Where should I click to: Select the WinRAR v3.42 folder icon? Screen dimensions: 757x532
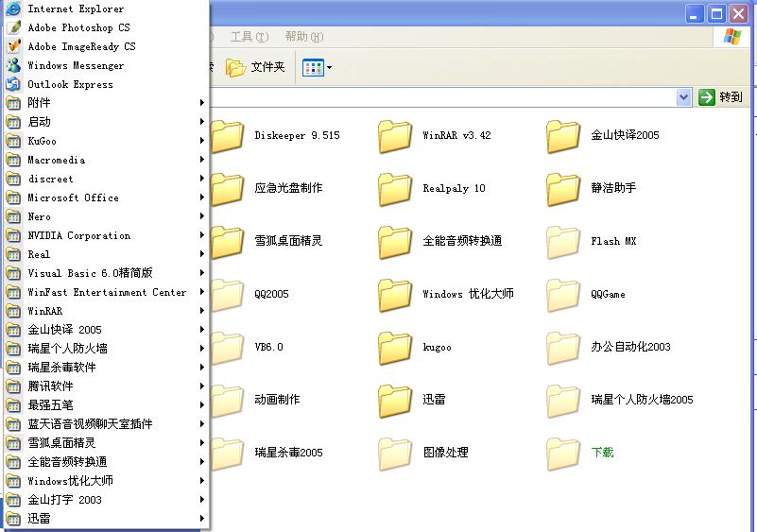pos(395,137)
